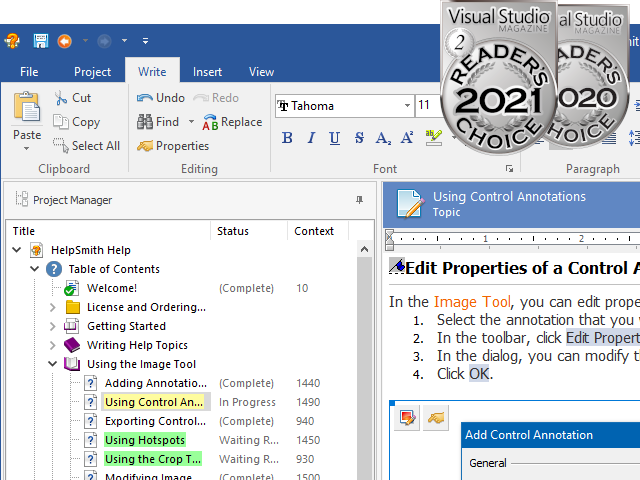The height and width of the screenshot is (480, 640).
Task: Toggle Superscript formatting
Action: click(x=407, y=138)
